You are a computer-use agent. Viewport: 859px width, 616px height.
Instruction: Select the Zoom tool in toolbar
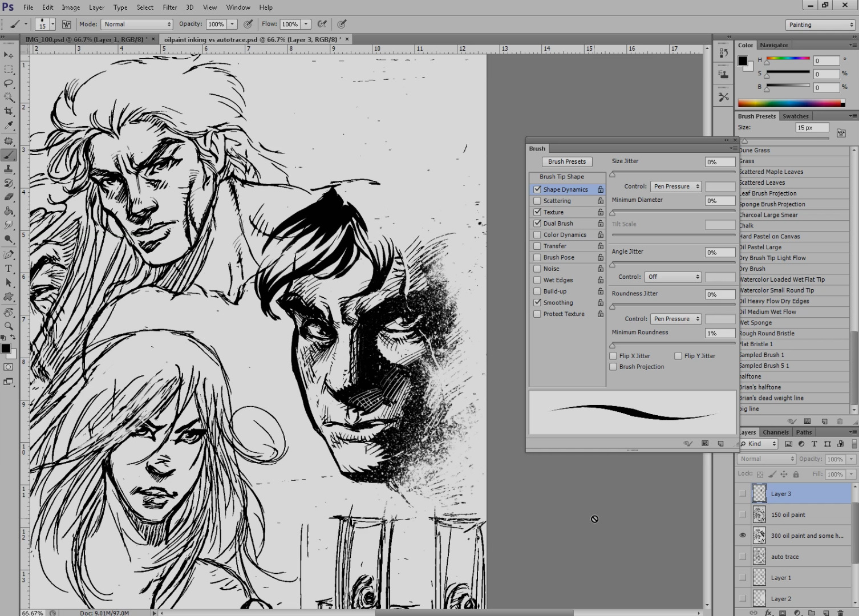tap(9, 326)
